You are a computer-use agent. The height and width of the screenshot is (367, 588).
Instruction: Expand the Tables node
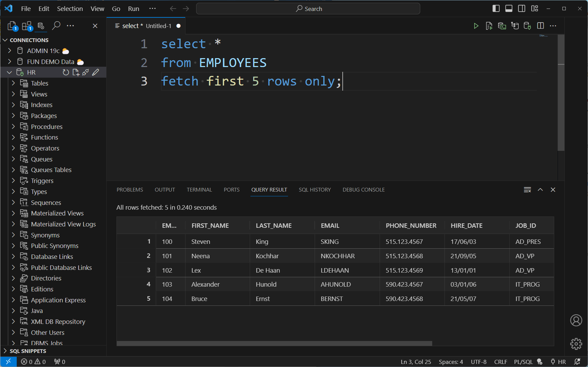tap(13, 83)
